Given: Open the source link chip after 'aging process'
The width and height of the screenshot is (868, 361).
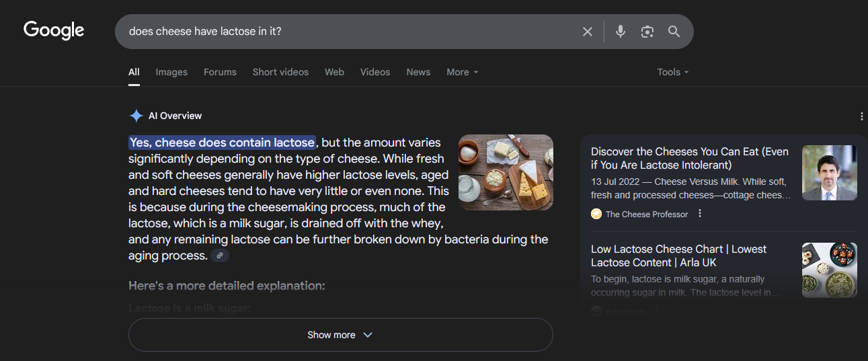Looking at the screenshot, I should coord(220,255).
